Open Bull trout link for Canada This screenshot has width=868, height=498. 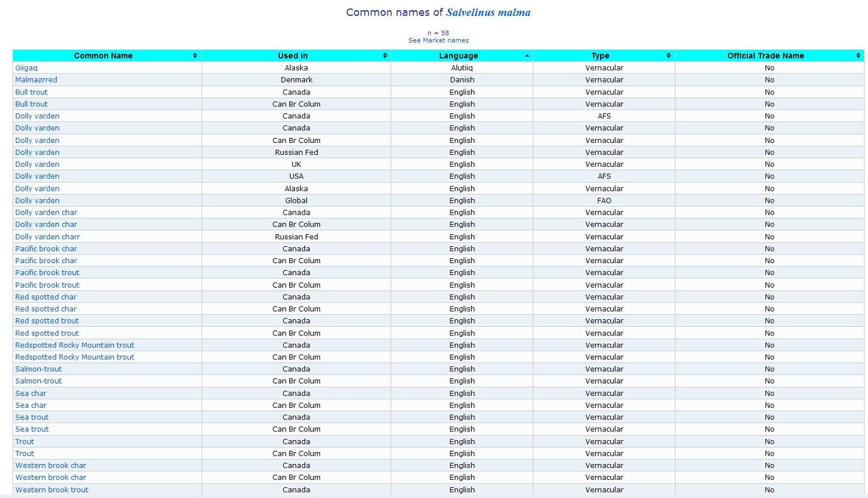click(x=31, y=92)
